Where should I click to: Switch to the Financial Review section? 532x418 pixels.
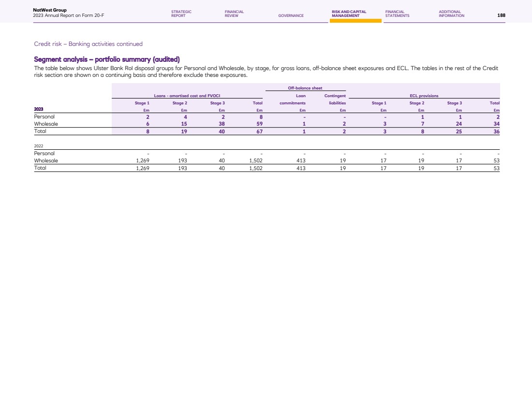coord(234,14)
